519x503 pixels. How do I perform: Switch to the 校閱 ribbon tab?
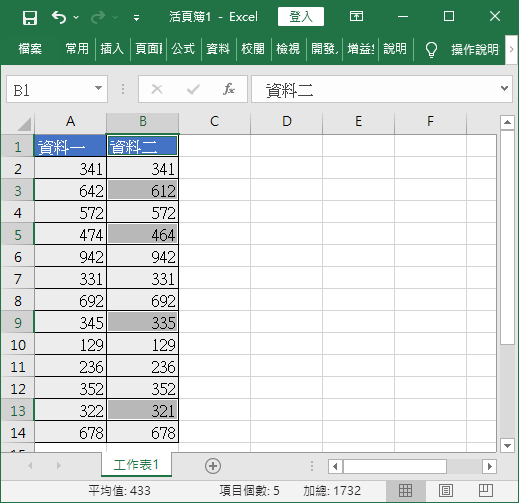[x=253, y=49]
